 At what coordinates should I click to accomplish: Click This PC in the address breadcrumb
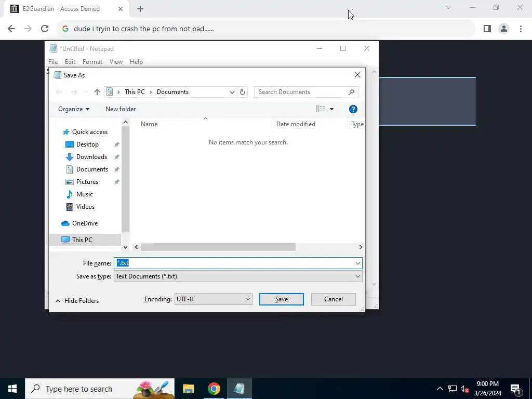point(135,92)
